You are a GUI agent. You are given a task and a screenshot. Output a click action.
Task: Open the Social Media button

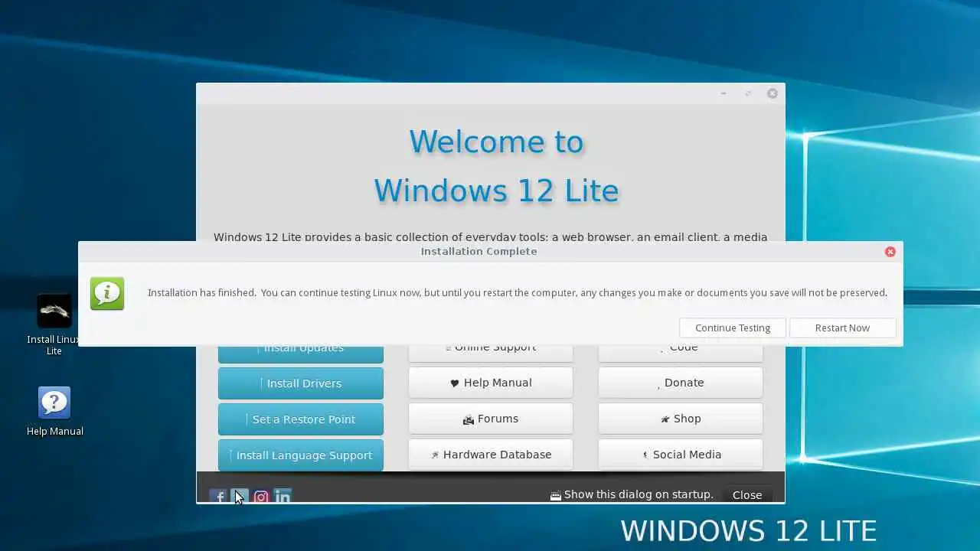681,455
